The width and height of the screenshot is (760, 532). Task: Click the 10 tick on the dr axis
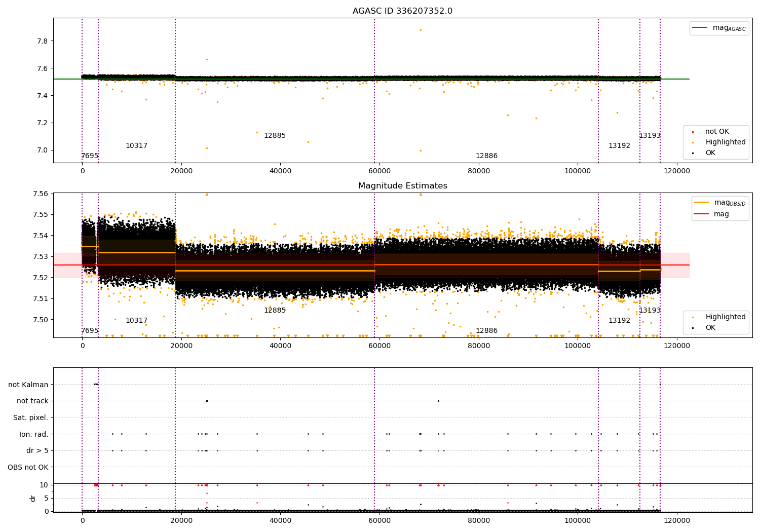(x=44, y=485)
